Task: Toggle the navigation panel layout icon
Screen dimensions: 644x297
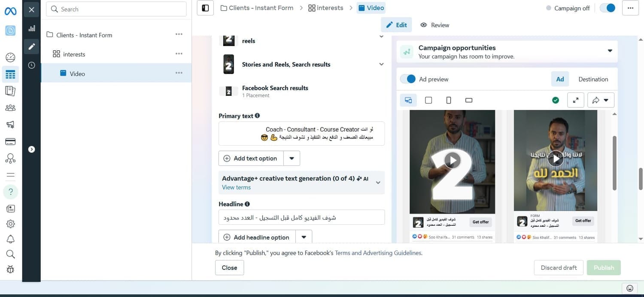Action: coord(205,8)
